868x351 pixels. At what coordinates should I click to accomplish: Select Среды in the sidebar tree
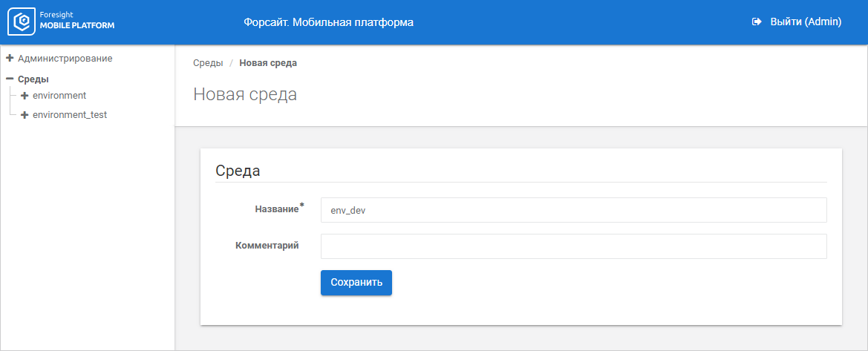tap(33, 79)
